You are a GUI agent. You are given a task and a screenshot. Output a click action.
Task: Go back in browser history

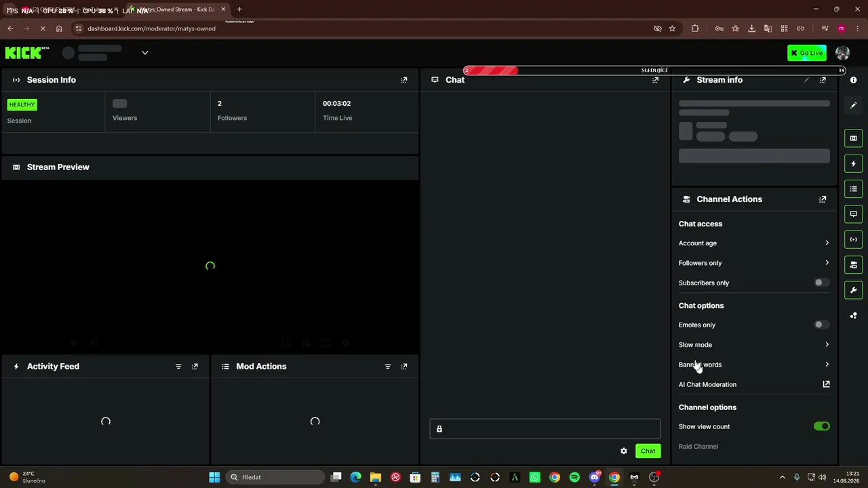[10, 28]
